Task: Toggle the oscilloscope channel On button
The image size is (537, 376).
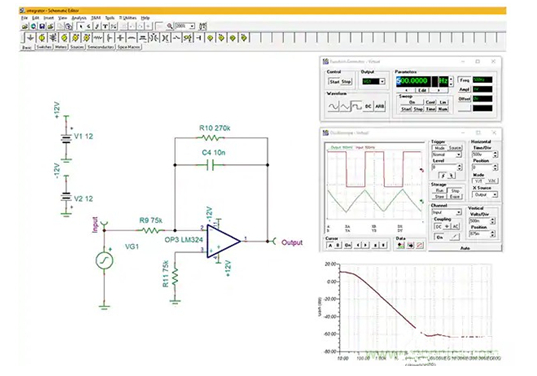Action: pos(440,237)
